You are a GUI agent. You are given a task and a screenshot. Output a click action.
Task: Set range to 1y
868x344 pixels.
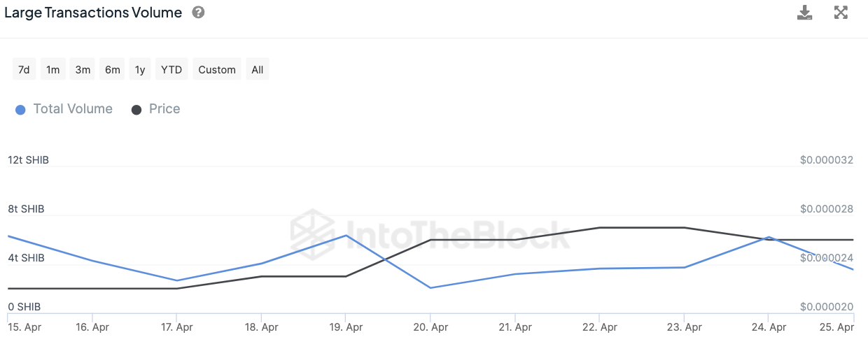pyautogui.click(x=140, y=70)
